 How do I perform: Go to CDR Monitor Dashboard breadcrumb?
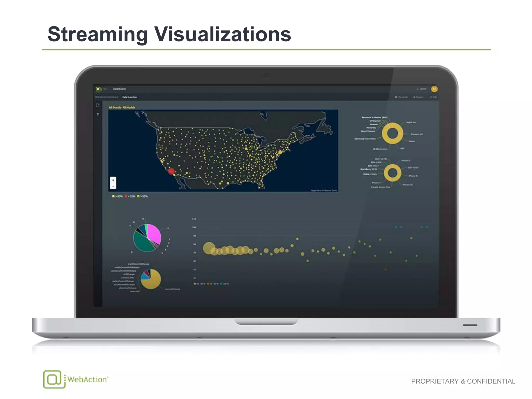[x=107, y=97]
